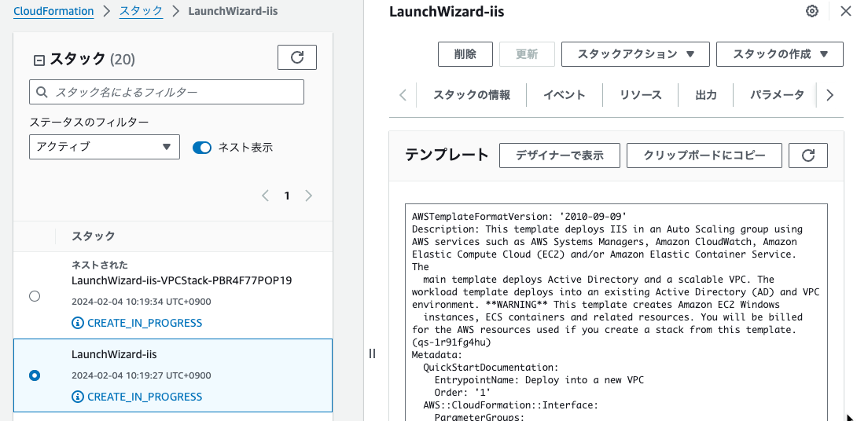Click the LaunchWizard-iis panel title
The height and width of the screenshot is (421, 868).
click(447, 12)
